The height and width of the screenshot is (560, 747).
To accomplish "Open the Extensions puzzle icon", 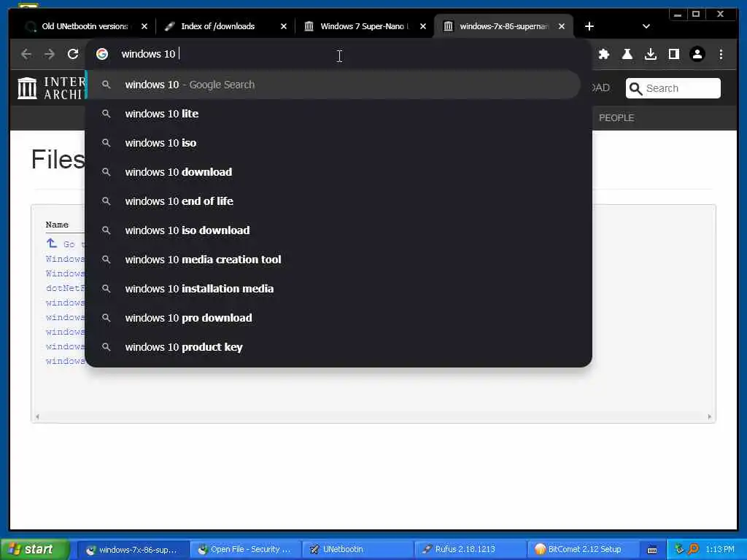I will 604,54.
